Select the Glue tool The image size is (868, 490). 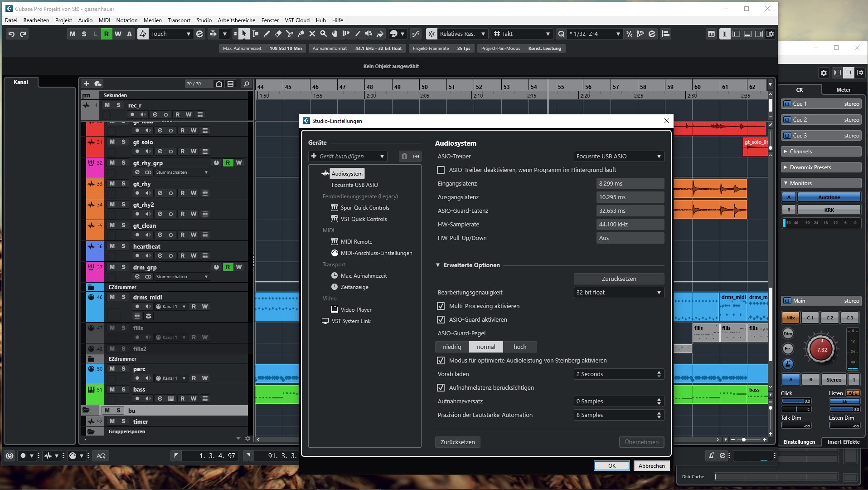coord(301,34)
